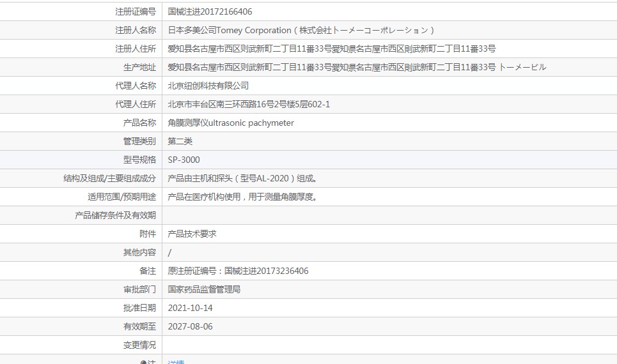Viewport: 617px width, 364px height.
Task: Click the 结构及组成/主要组成成分 label
Action: (x=110, y=178)
